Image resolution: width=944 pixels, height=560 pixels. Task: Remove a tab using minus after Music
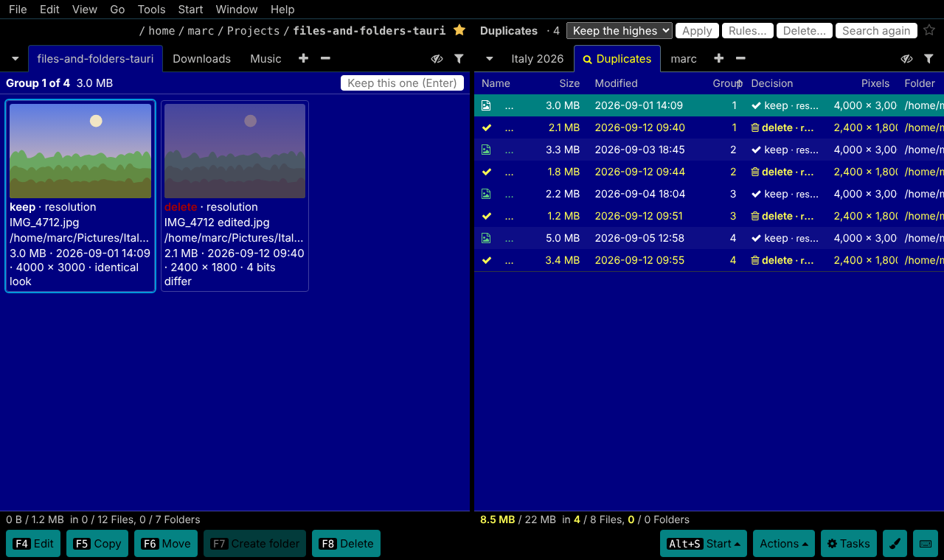(325, 58)
